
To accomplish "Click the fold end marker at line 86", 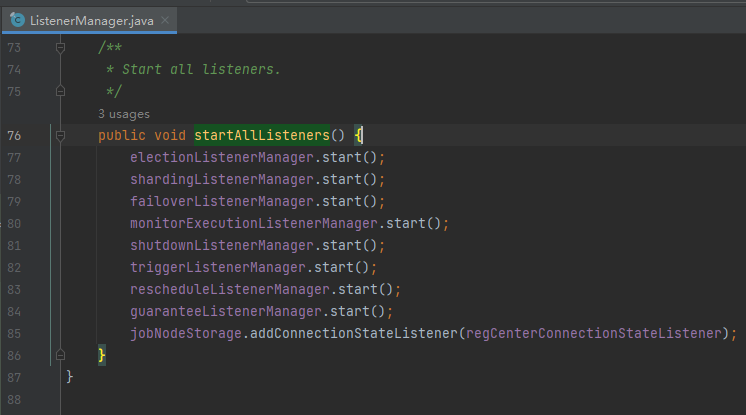I will [60, 355].
